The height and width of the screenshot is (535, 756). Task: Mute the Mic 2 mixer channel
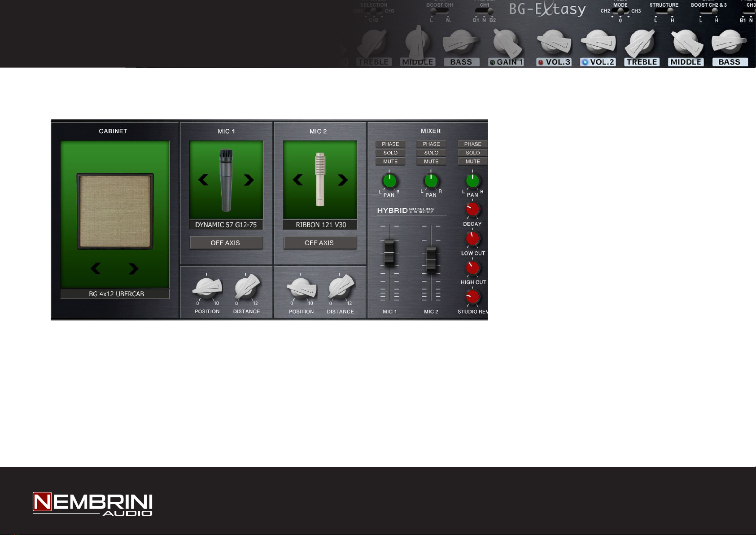point(431,161)
